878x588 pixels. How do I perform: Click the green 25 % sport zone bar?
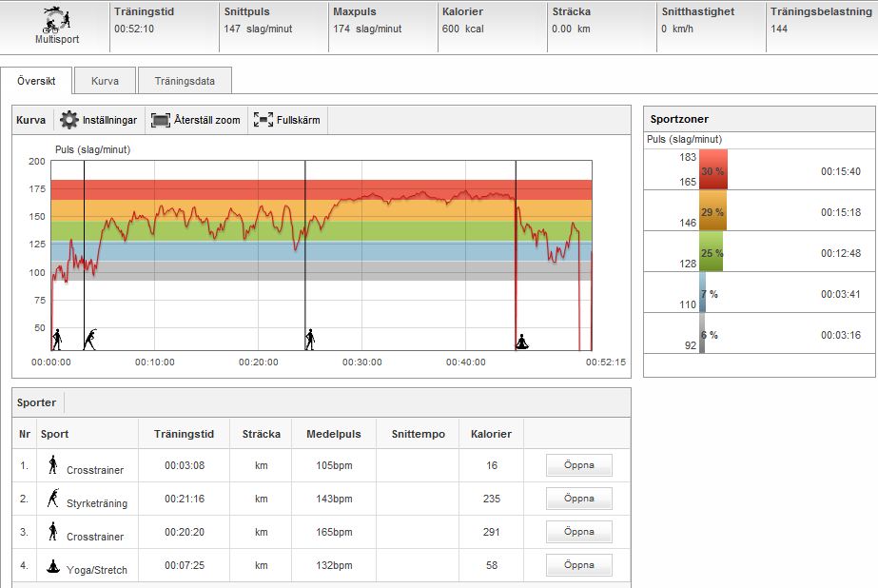[x=711, y=252]
